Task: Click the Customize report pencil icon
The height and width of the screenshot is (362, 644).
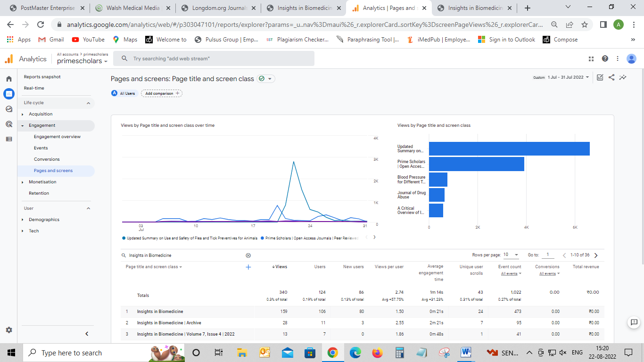Action: [x=600, y=77]
